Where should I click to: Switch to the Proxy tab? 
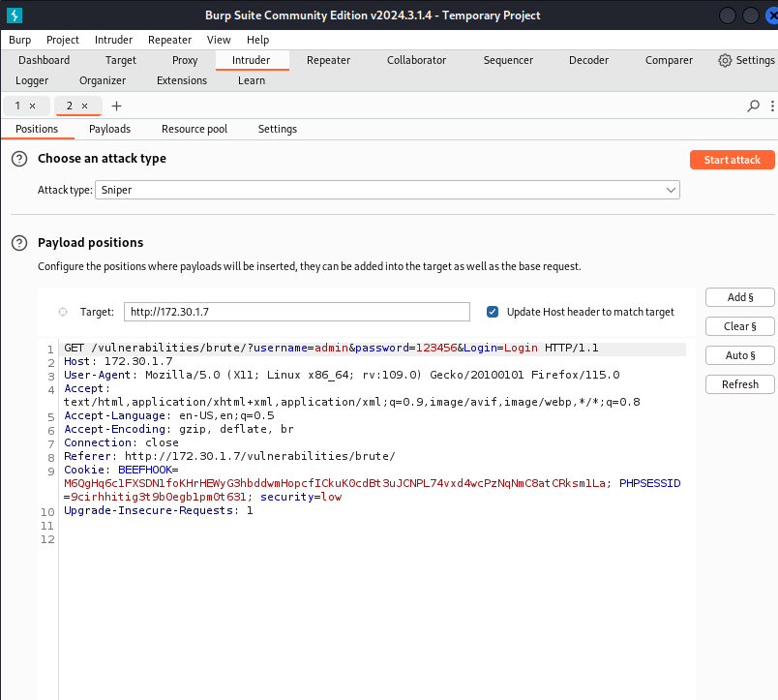point(185,60)
